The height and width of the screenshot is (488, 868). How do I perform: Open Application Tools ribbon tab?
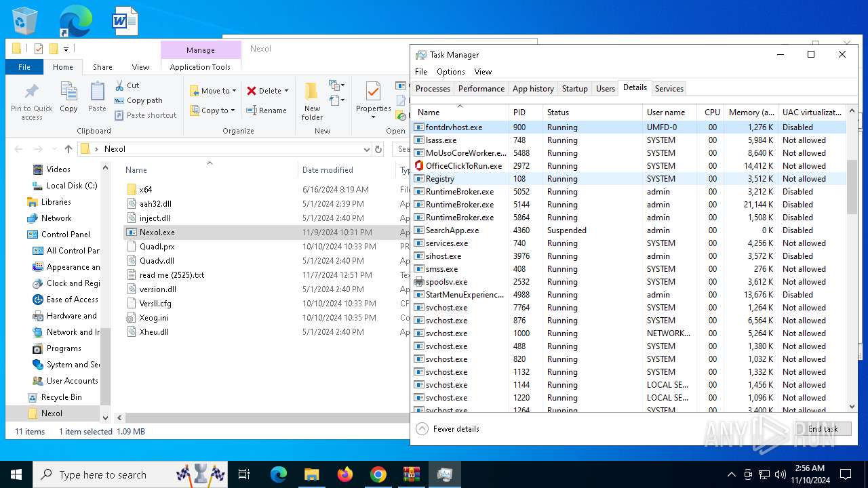(x=200, y=67)
